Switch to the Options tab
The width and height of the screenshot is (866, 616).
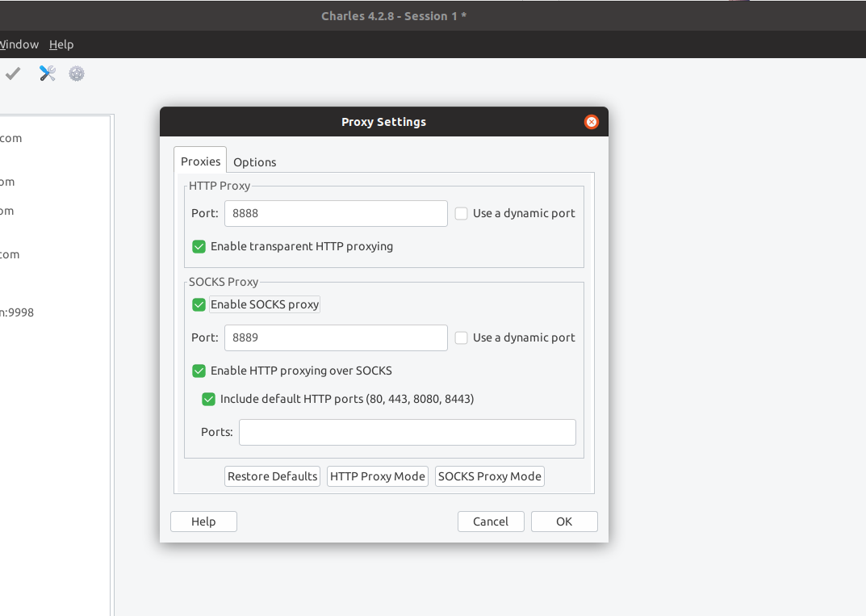(x=254, y=162)
